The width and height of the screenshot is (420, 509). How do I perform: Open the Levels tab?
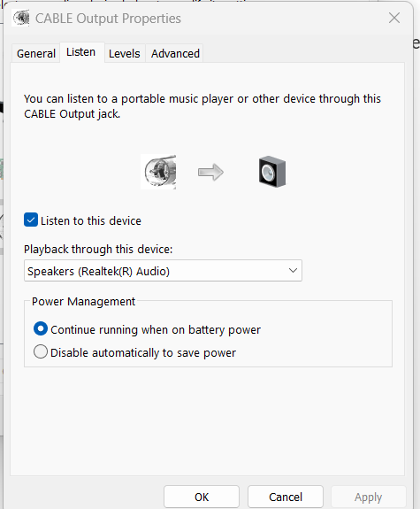[x=125, y=54]
